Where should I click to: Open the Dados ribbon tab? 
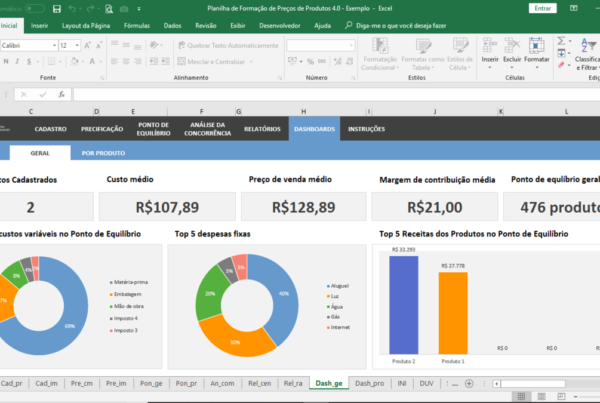(172, 26)
